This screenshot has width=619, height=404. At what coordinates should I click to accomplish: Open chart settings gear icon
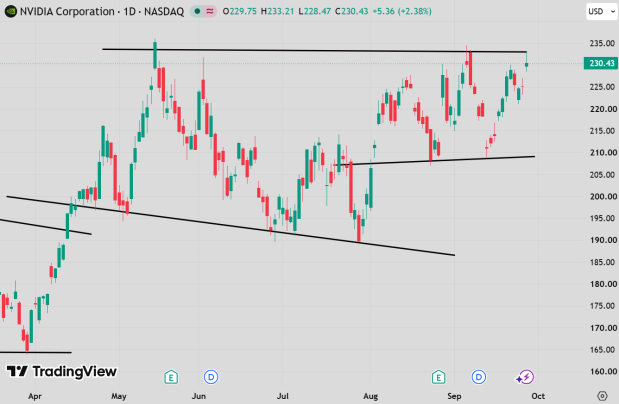tap(602, 395)
